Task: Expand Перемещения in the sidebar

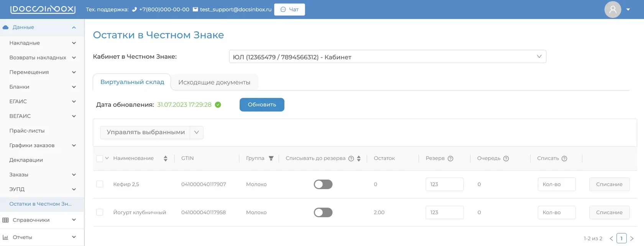Action: (x=74, y=72)
